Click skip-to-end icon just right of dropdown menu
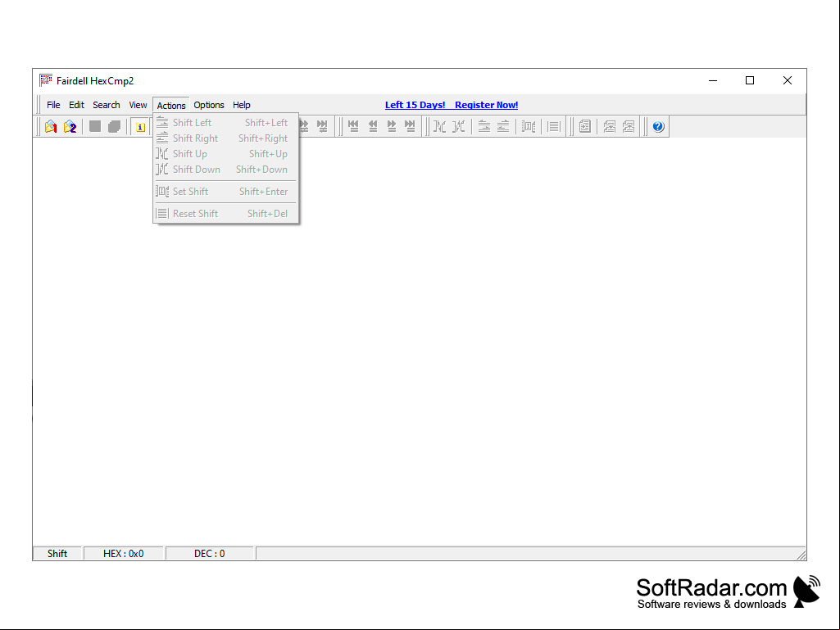840x630 pixels. (x=321, y=126)
